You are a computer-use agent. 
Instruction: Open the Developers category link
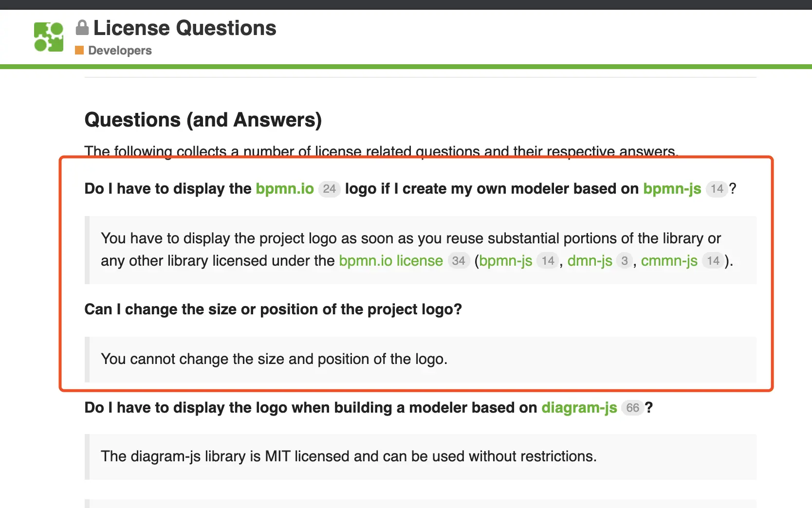120,50
